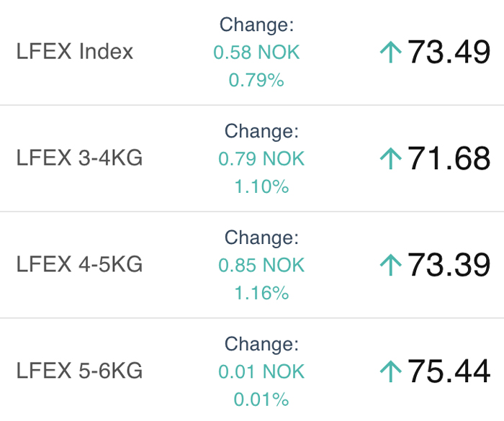The height and width of the screenshot is (421, 504).
Task: Click the 1.16% change percentage
Action: [261, 293]
